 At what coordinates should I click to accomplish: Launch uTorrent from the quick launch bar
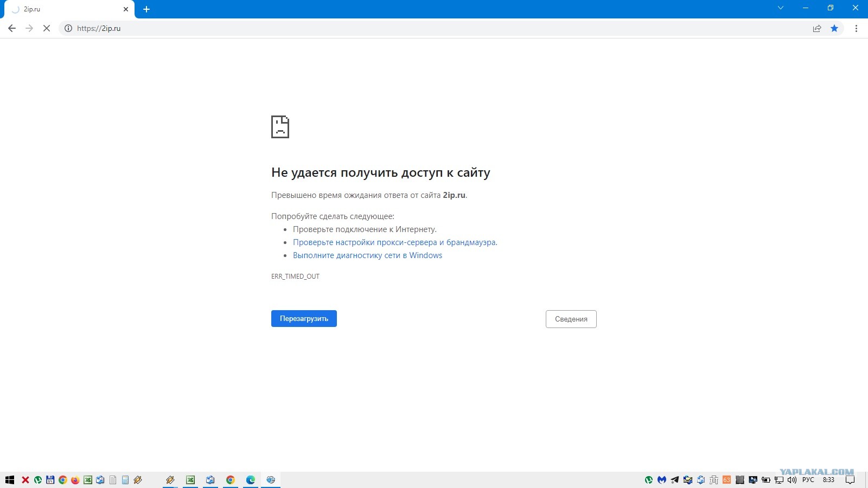coord(37,480)
